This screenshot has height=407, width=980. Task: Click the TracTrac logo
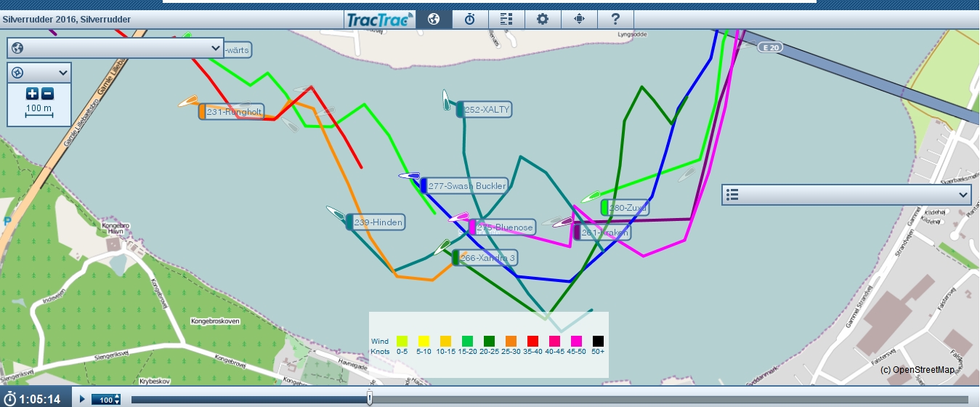(379, 19)
